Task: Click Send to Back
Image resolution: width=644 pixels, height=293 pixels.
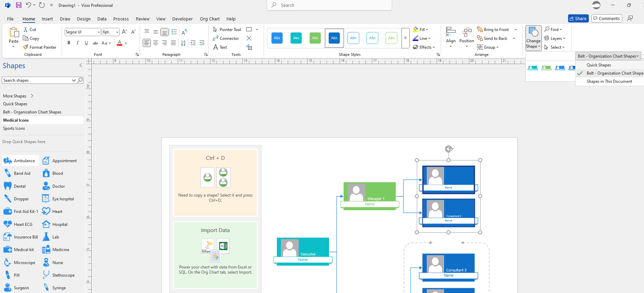Action: pos(492,38)
